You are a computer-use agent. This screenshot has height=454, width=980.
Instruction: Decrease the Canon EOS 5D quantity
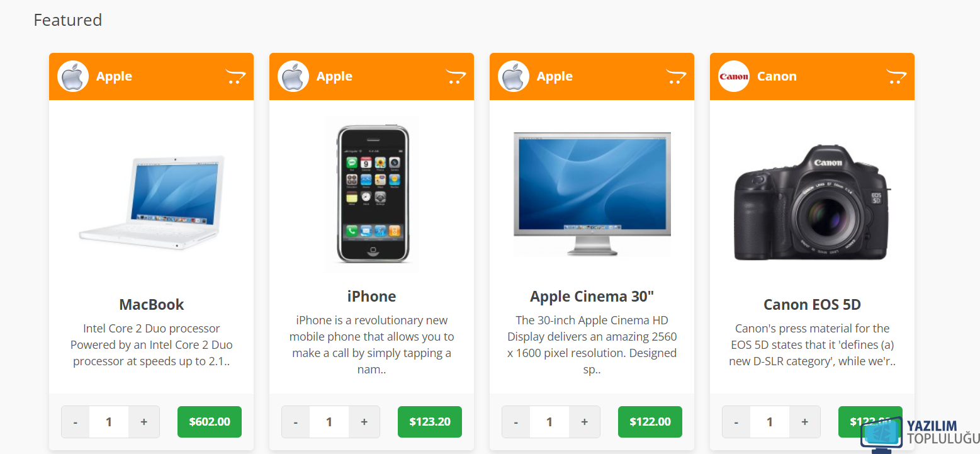point(736,422)
